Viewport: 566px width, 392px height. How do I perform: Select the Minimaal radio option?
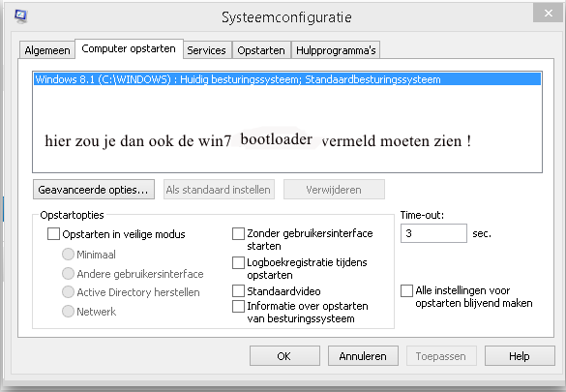tap(68, 255)
